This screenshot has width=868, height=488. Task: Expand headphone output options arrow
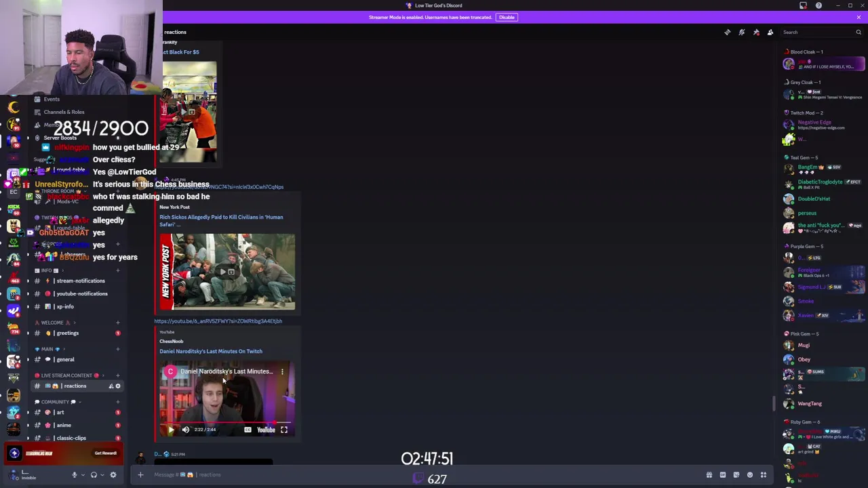point(102,475)
